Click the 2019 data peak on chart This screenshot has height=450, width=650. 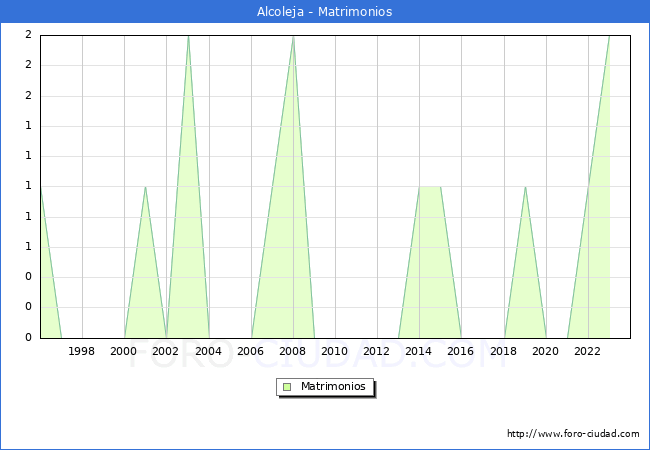coord(525,187)
